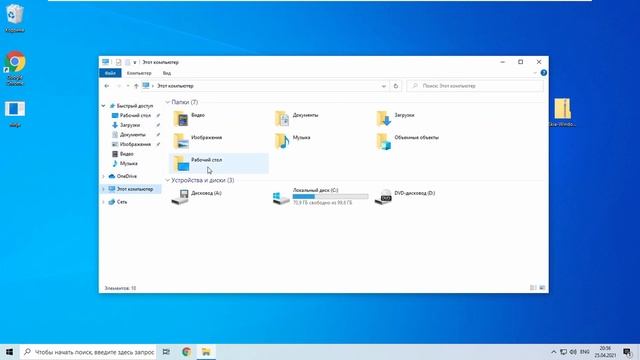Select the Google Chrome desktop shortcut
The height and width of the screenshot is (360, 640).
15,68
